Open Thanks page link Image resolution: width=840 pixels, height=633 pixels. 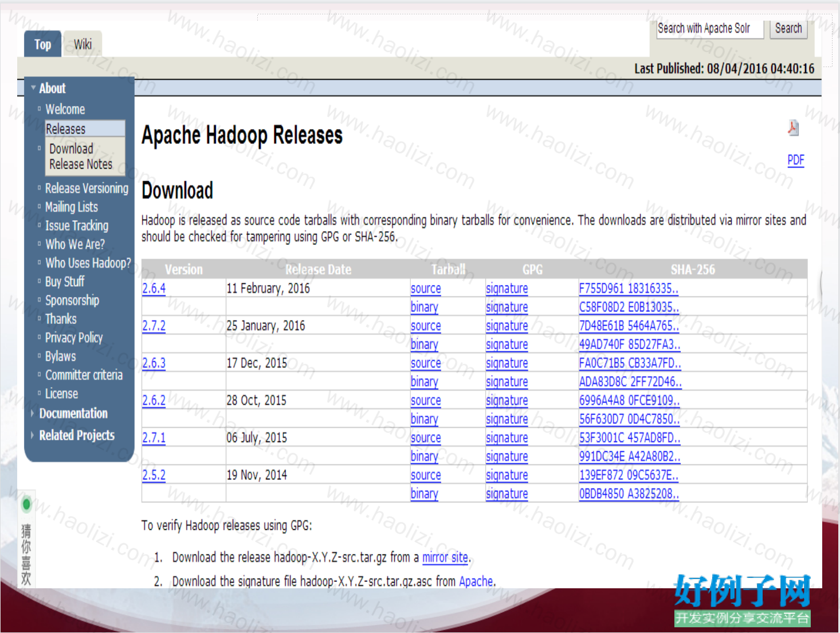pos(61,319)
